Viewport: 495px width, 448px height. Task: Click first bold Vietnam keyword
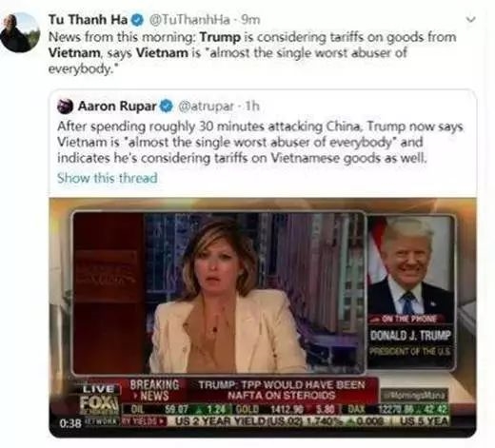(x=74, y=52)
